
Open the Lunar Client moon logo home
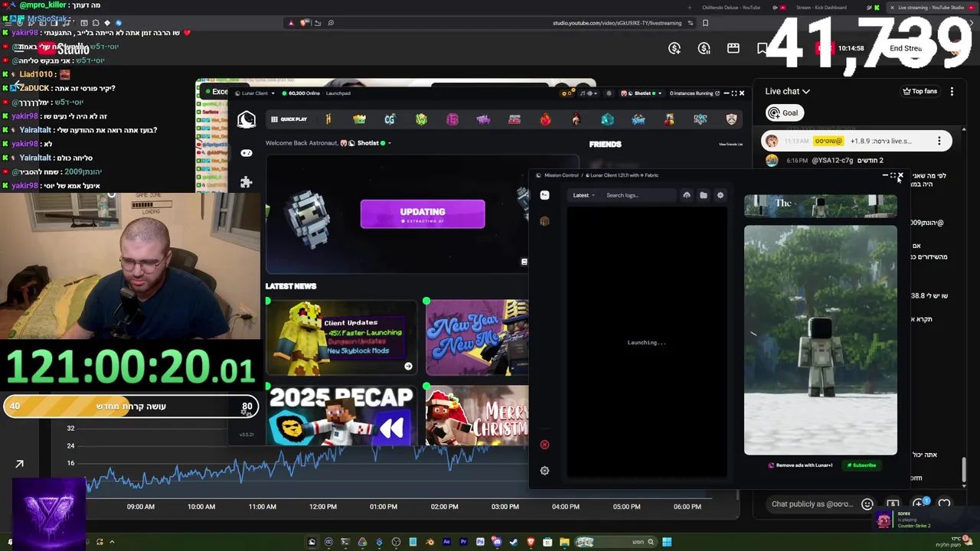coord(246,119)
